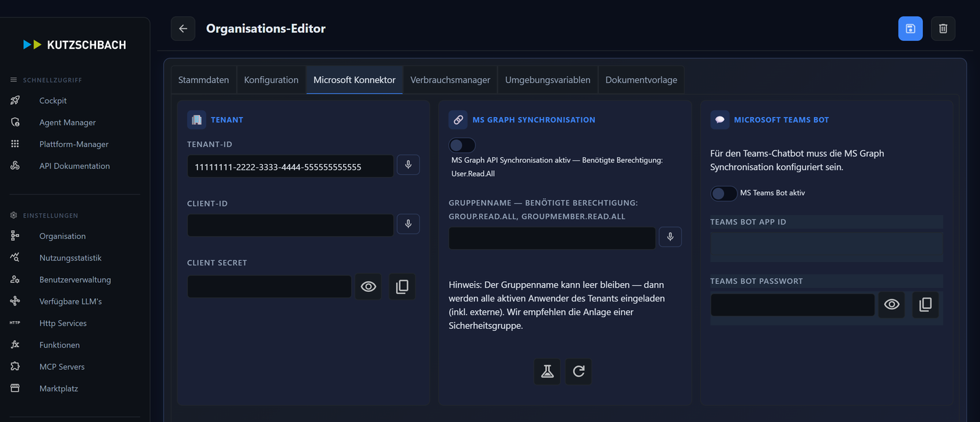Click into the Tenant-ID input field
The image size is (980, 422).
click(291, 166)
